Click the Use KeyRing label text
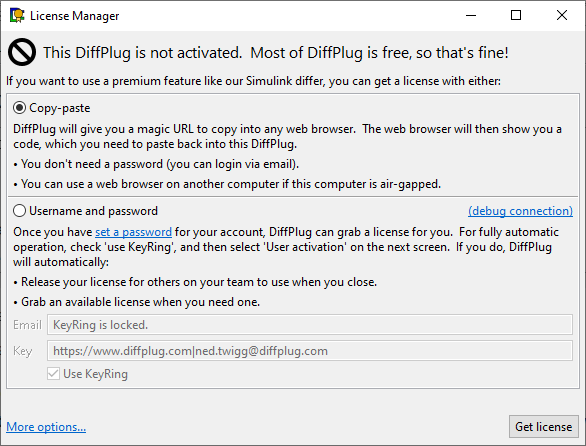 [95, 374]
